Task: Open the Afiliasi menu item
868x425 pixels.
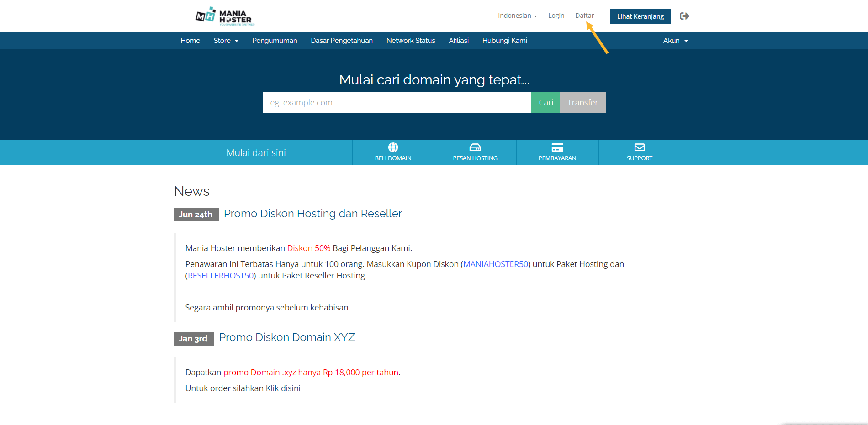Action: [x=458, y=40]
